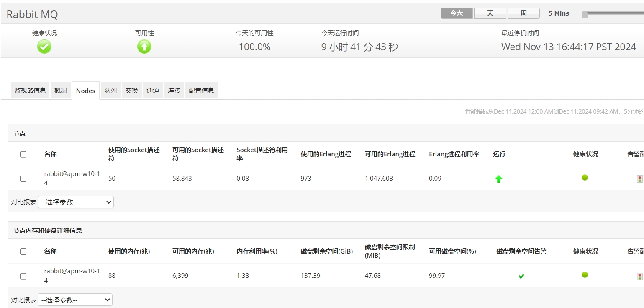Screen dimensions: 644x308
Task: Click the 内存利用率(%) column header
Action: pos(257,251)
